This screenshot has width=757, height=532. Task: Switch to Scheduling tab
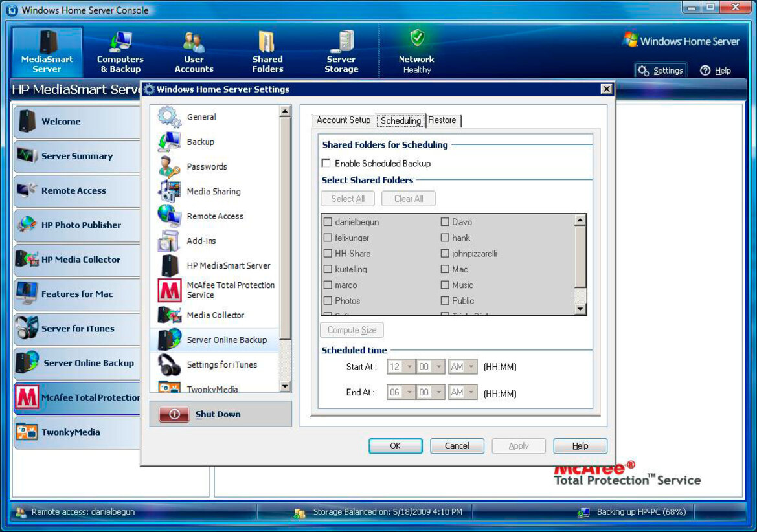click(401, 120)
